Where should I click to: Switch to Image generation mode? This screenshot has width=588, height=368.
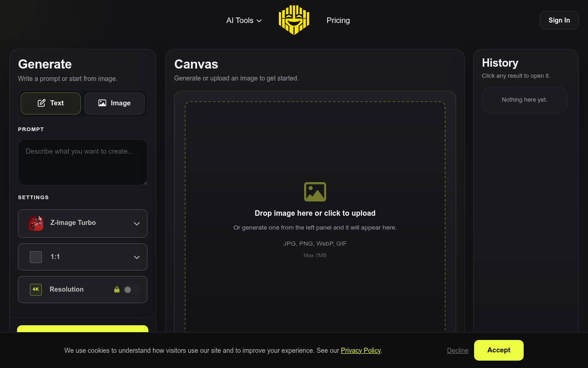click(114, 103)
